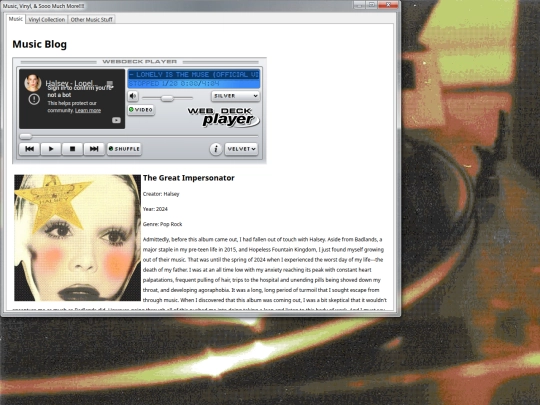Open the Other Music Stuff tab

click(x=92, y=20)
